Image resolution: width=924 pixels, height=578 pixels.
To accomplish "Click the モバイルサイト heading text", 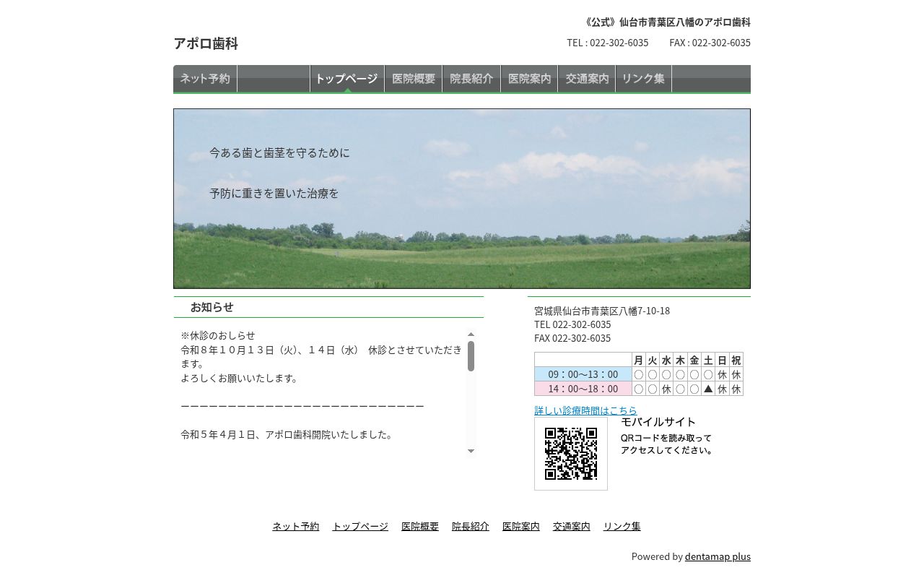I will pyautogui.click(x=658, y=422).
